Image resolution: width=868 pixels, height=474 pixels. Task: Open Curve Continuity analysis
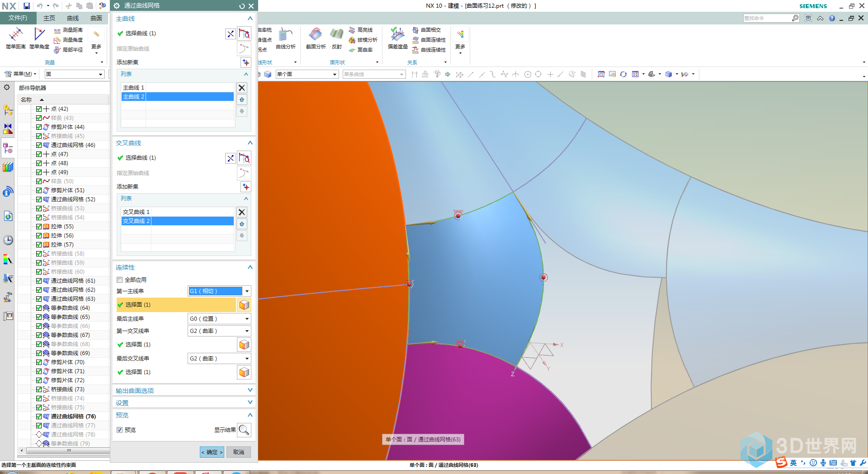tap(429, 50)
